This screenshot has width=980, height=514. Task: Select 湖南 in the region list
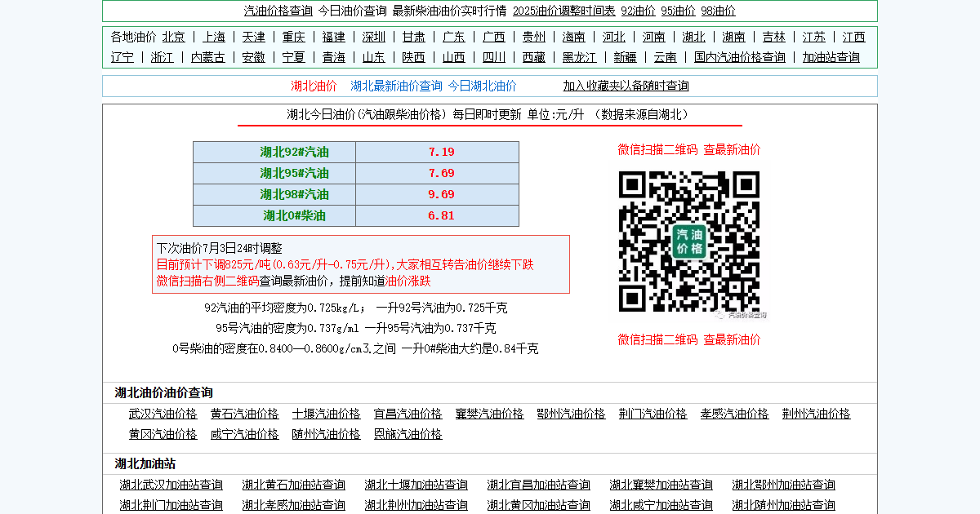tap(734, 37)
